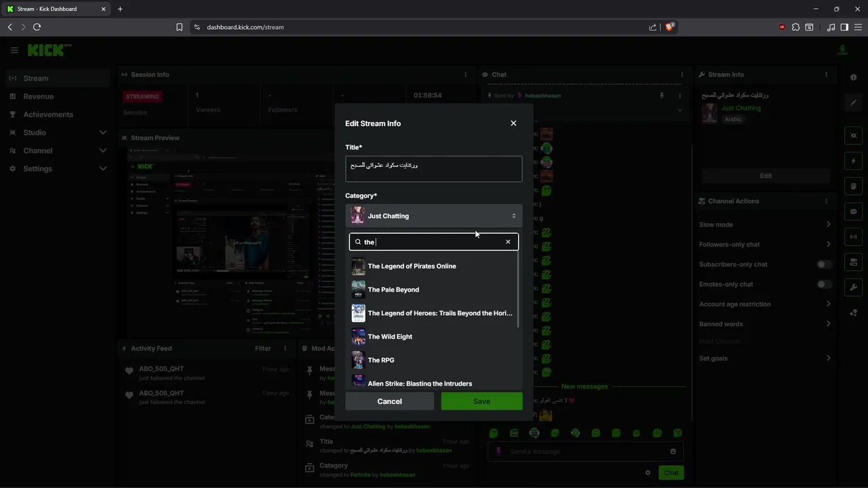Click the stream Title input field
This screenshot has width=868, height=488.
(434, 169)
